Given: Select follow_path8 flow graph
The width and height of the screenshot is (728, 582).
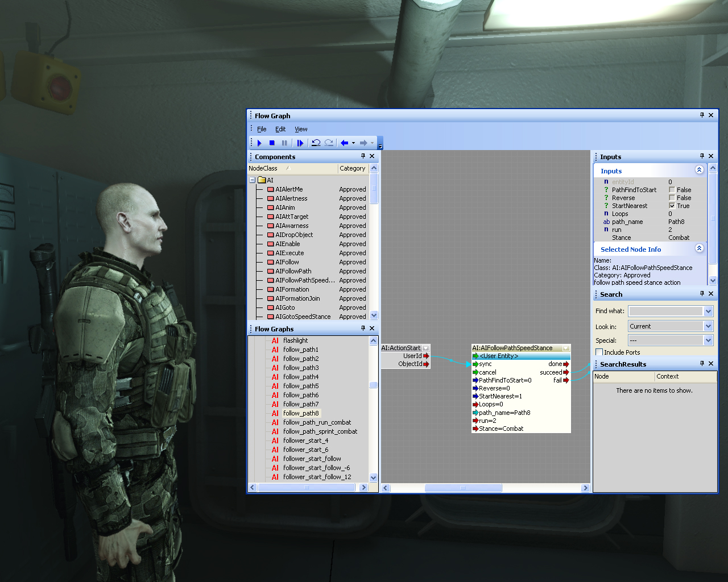Looking at the screenshot, I should click(x=301, y=413).
